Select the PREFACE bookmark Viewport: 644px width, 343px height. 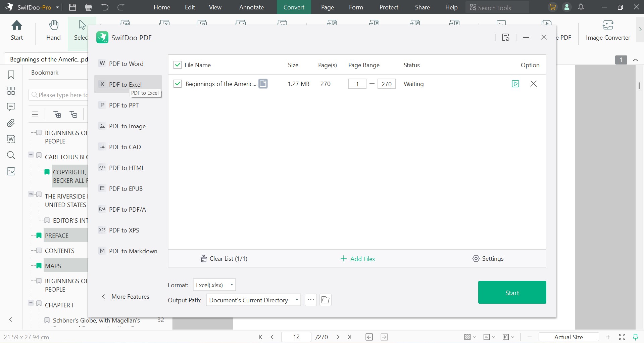(57, 235)
